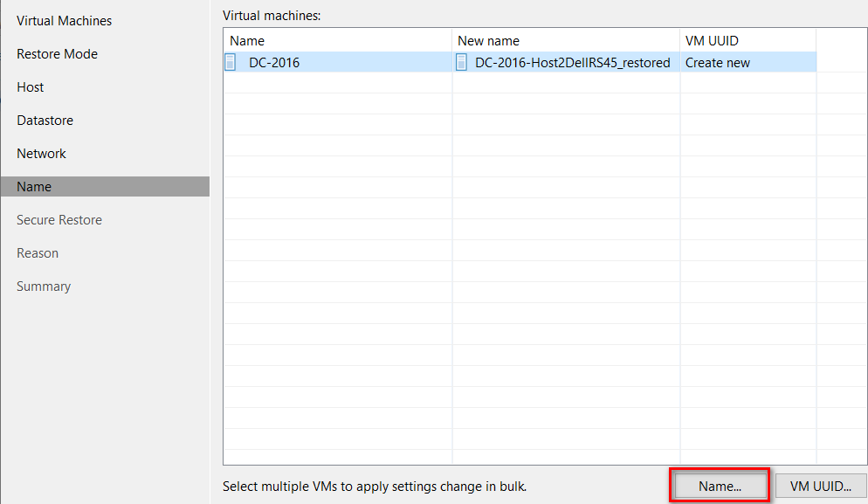Image resolution: width=868 pixels, height=504 pixels.
Task: Open the Virtual Machines wizard step
Action: pyautogui.click(x=65, y=21)
